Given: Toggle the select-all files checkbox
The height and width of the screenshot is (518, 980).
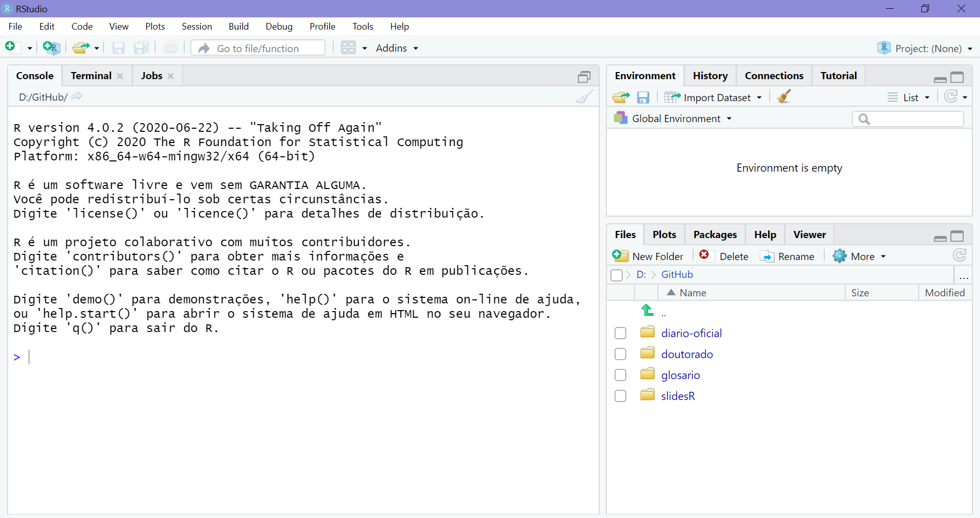Looking at the screenshot, I should [x=617, y=275].
